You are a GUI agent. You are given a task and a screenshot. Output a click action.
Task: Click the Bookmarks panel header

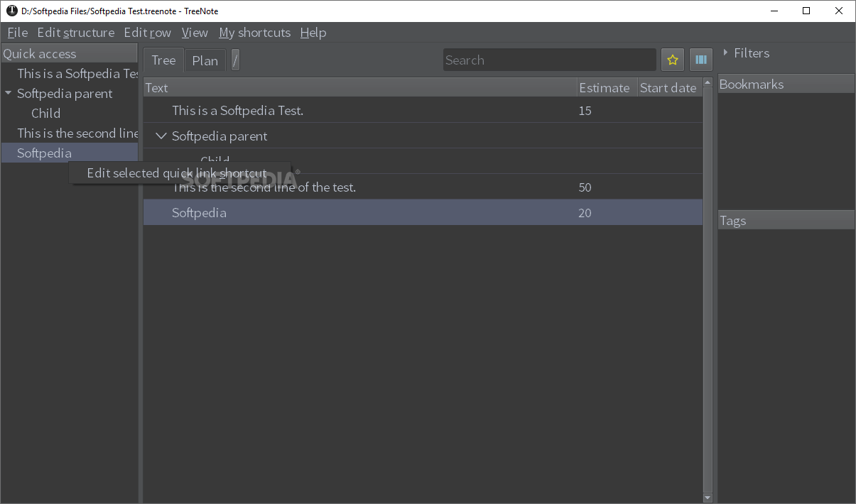point(786,84)
